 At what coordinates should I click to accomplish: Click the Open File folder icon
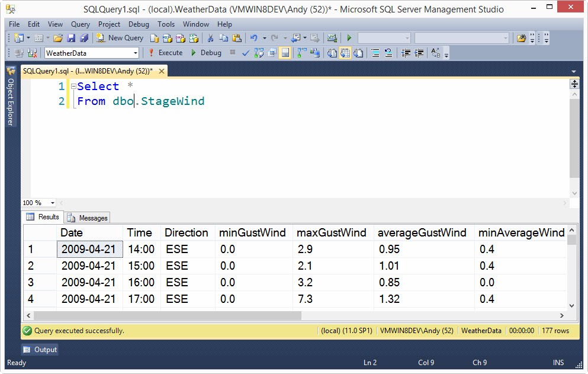tap(58, 38)
